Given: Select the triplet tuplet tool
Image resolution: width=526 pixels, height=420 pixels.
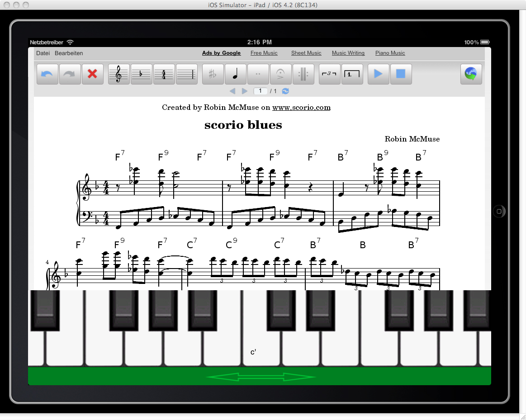Looking at the screenshot, I should 330,74.
